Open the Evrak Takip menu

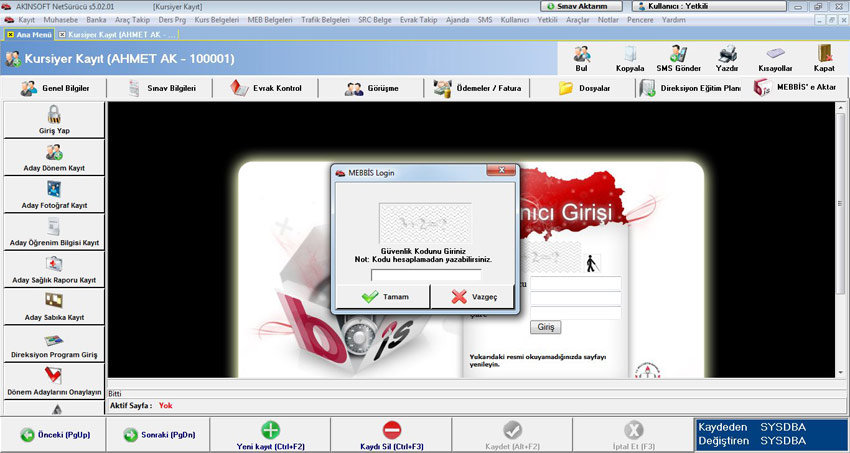pos(418,20)
